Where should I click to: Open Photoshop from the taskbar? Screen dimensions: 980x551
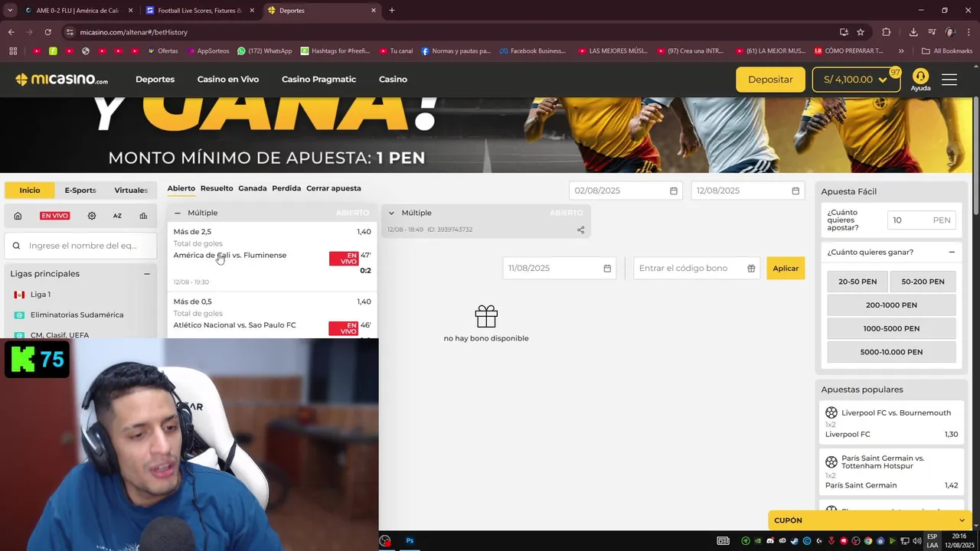pos(410,540)
